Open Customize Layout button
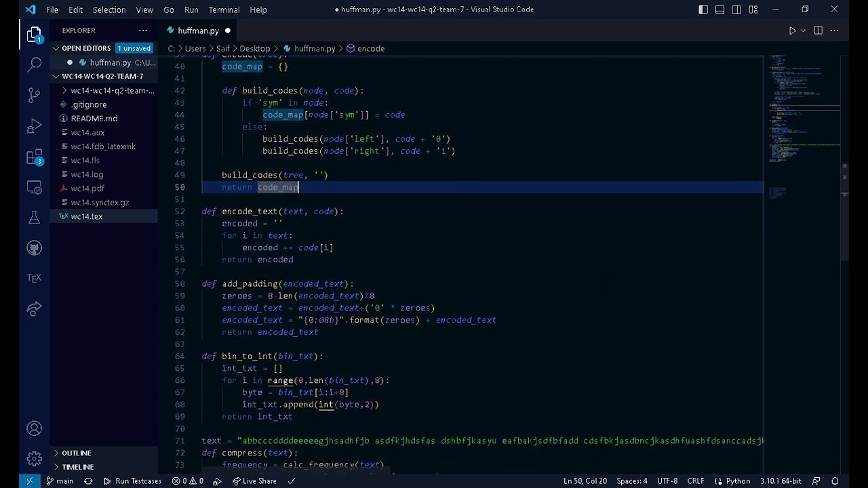 click(753, 9)
